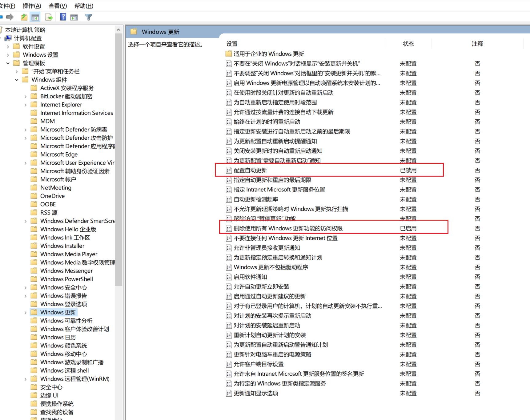
Task: Toggle the show/hide action pane icon
Action: [x=74, y=17]
